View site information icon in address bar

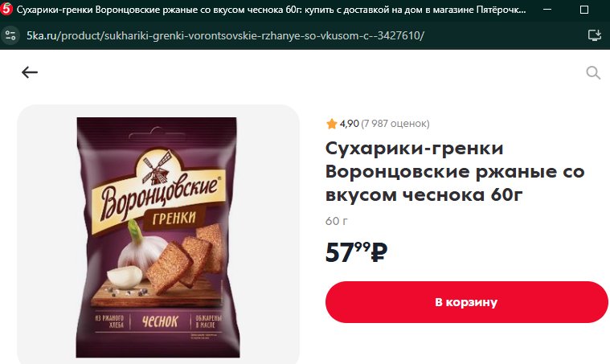pyautogui.click(x=10, y=36)
